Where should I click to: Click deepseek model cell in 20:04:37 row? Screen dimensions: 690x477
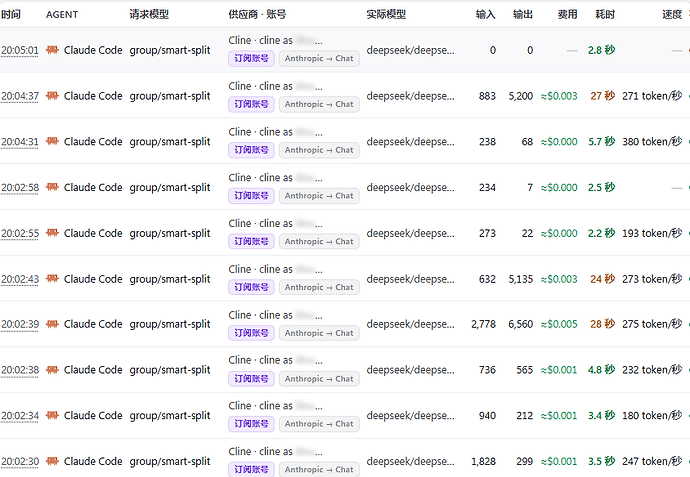(411, 96)
